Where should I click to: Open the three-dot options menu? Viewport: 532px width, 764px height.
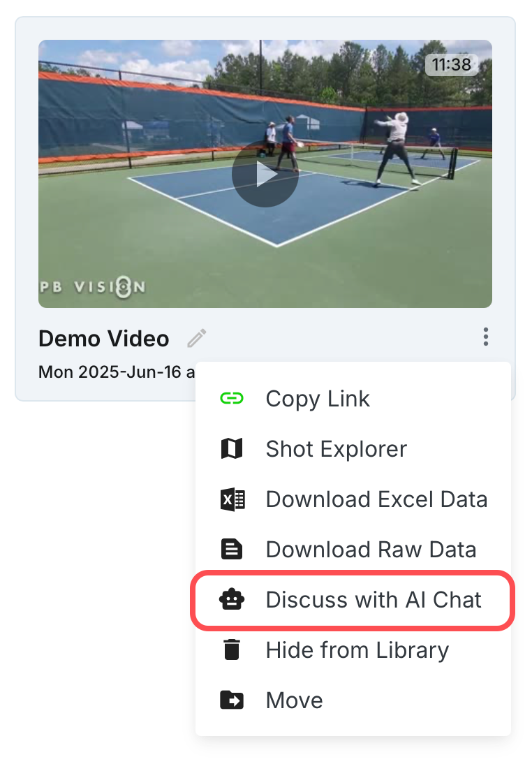click(x=486, y=337)
